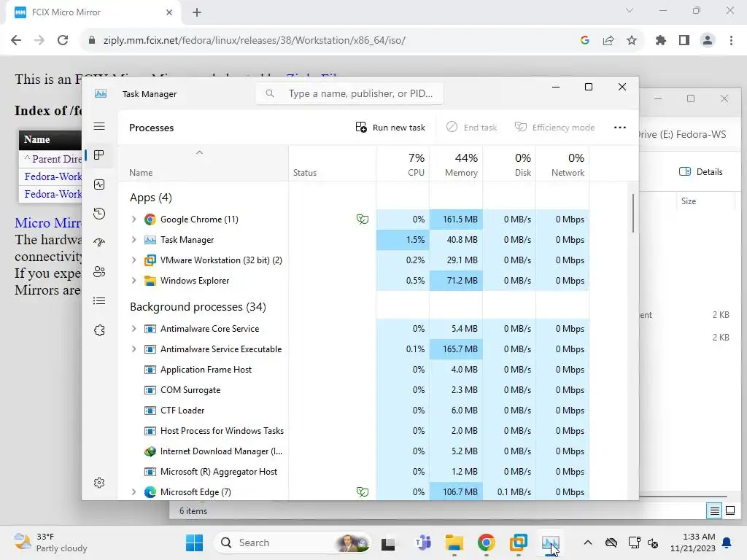Sort processes by Disk column
Viewport: 747px width, 560px height.
(510, 163)
